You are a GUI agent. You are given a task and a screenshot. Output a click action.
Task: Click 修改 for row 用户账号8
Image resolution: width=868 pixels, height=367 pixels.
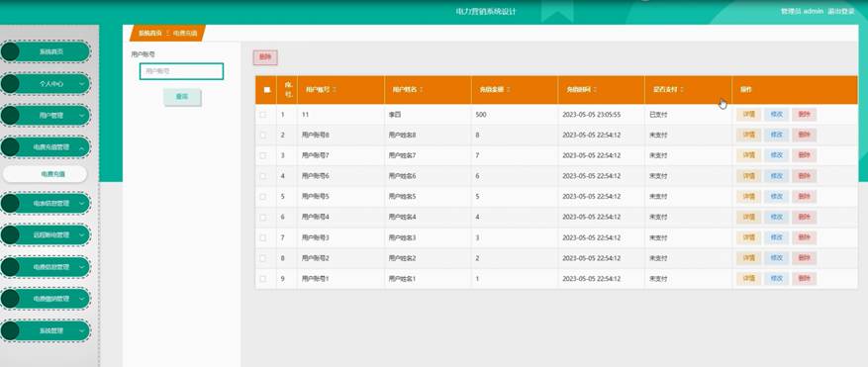[776, 136]
